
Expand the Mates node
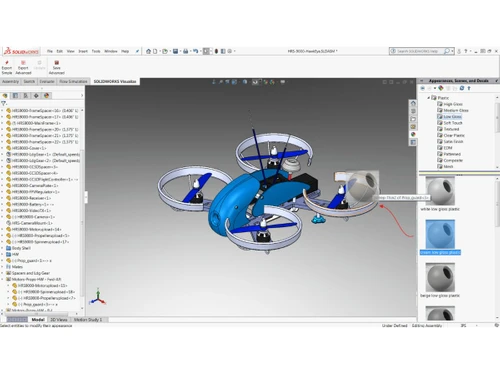coord(2,267)
